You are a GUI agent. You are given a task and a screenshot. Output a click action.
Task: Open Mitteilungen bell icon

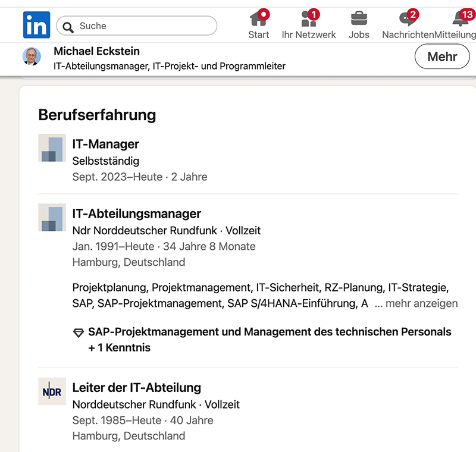461,19
